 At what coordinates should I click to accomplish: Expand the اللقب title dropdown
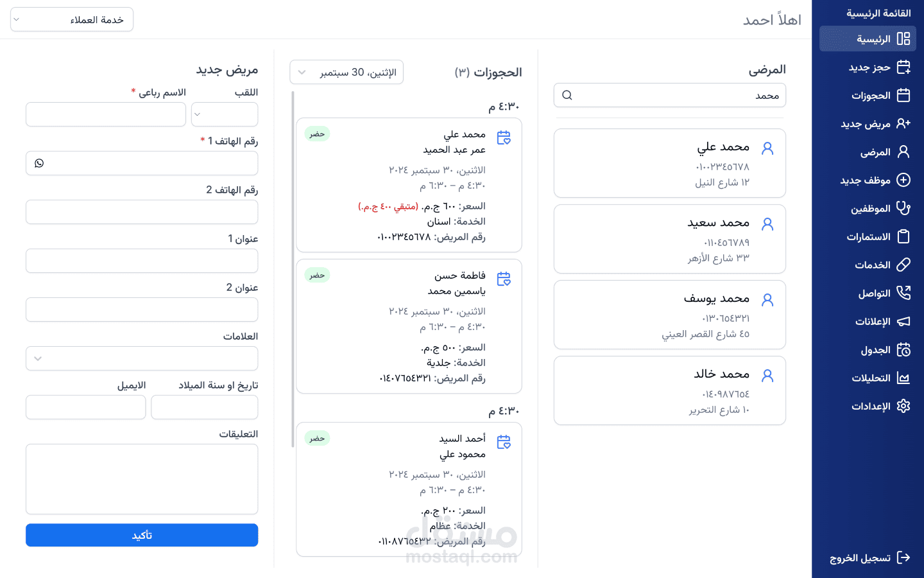point(225,114)
